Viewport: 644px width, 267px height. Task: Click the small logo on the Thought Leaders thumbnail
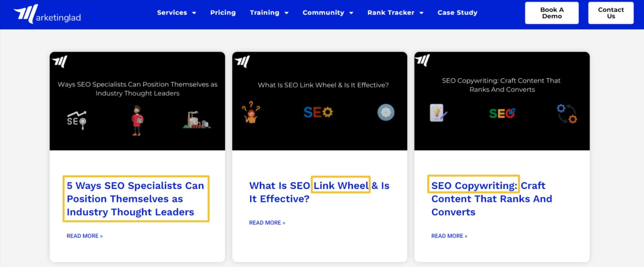coord(60,62)
